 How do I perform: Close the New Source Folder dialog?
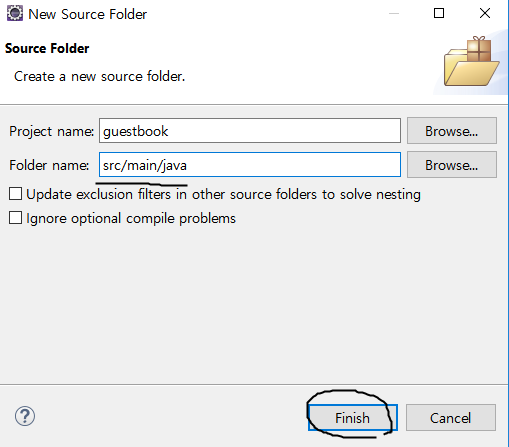[x=485, y=13]
